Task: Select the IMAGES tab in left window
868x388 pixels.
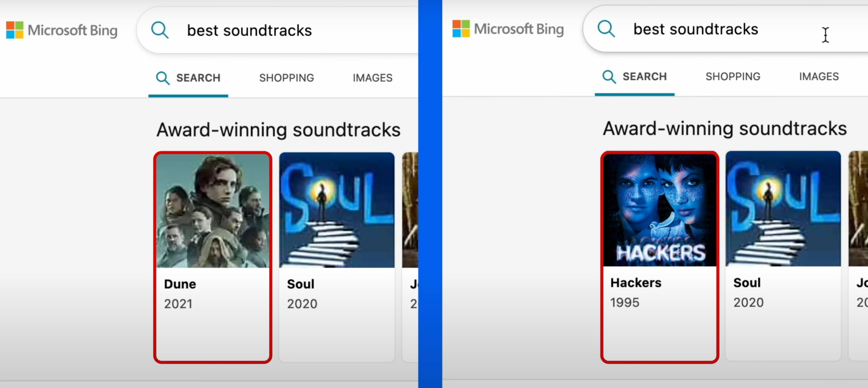Action: click(372, 78)
